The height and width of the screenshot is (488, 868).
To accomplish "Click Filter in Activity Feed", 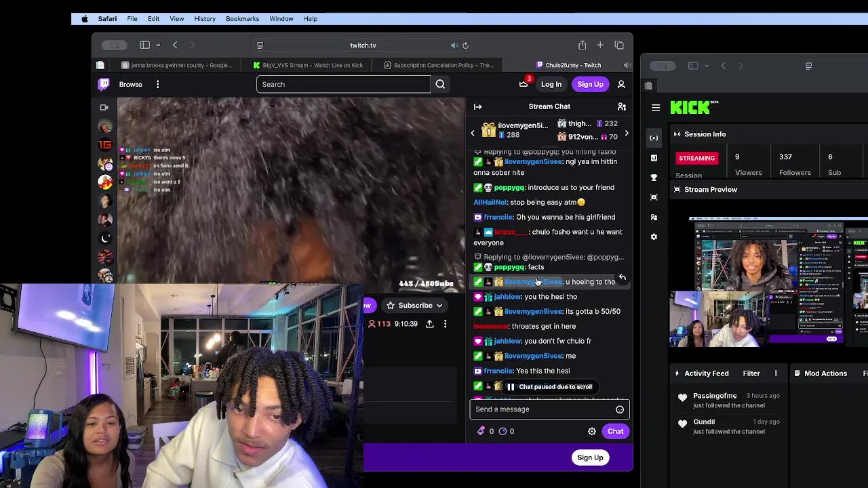I will tap(751, 373).
